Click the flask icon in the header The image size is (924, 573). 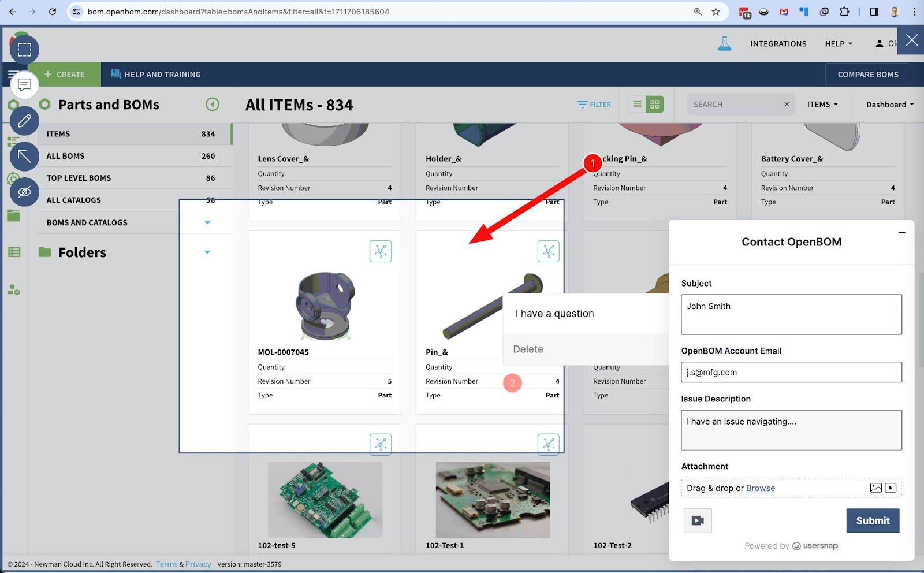click(x=724, y=43)
